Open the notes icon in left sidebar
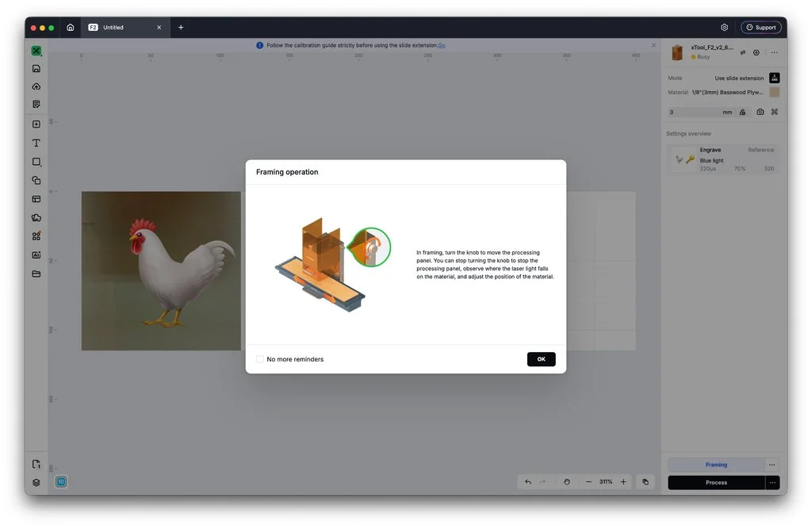This screenshot has width=812, height=528. (x=36, y=104)
